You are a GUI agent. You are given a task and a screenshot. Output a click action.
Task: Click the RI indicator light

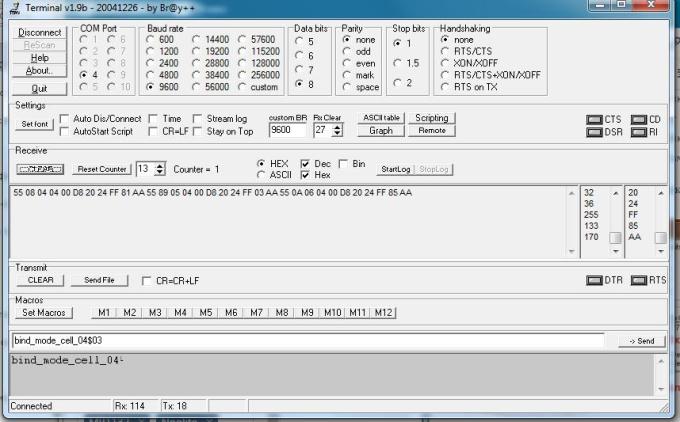coord(638,132)
